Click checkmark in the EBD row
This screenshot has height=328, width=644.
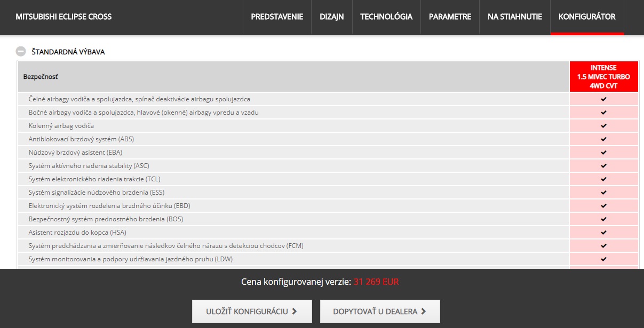pyautogui.click(x=603, y=206)
